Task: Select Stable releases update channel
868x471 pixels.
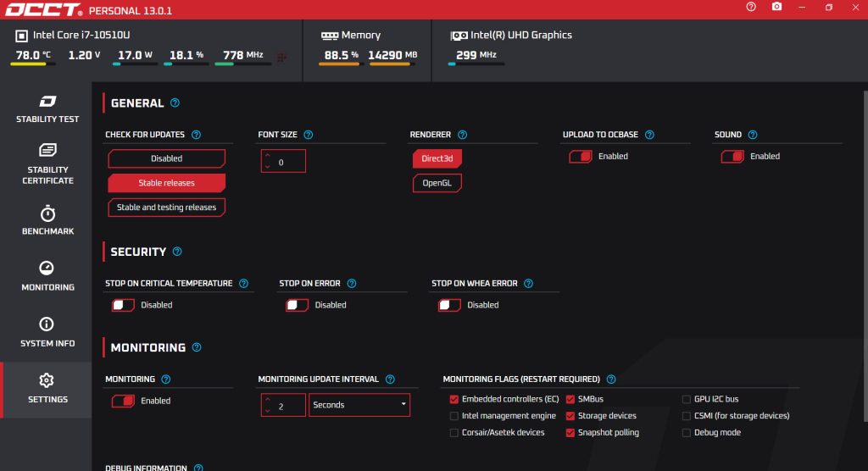Action: pos(167,183)
